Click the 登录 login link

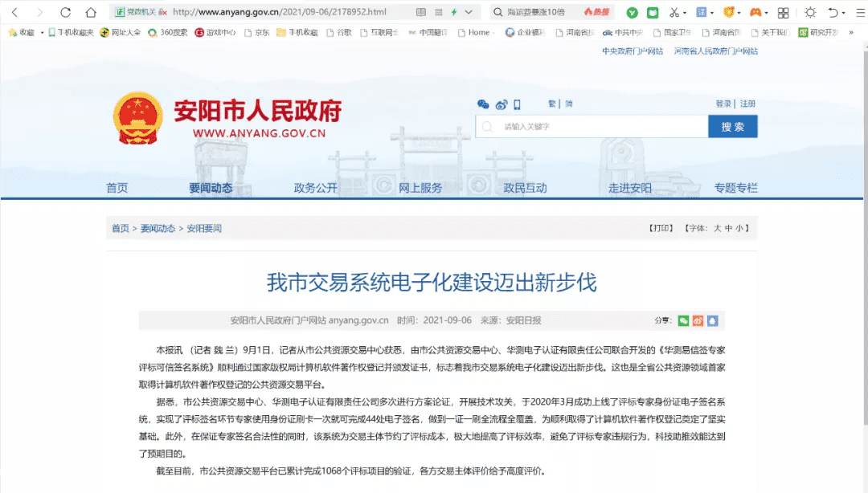coord(723,104)
